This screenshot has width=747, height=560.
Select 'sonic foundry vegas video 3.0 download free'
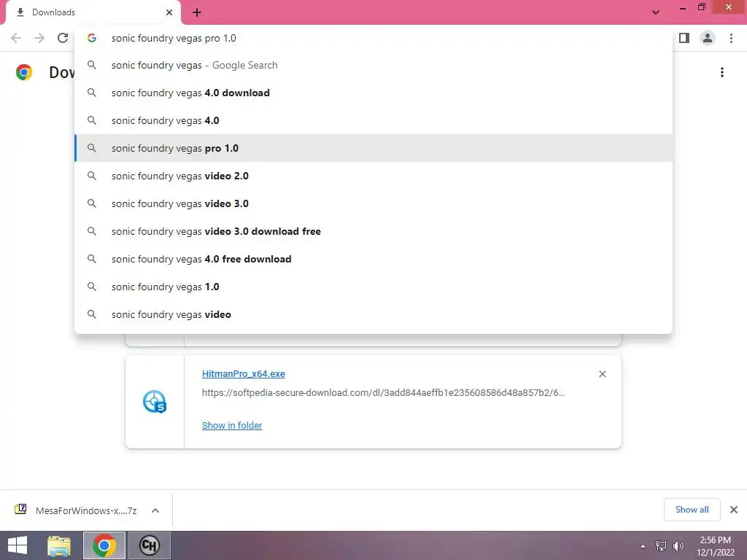(373, 231)
